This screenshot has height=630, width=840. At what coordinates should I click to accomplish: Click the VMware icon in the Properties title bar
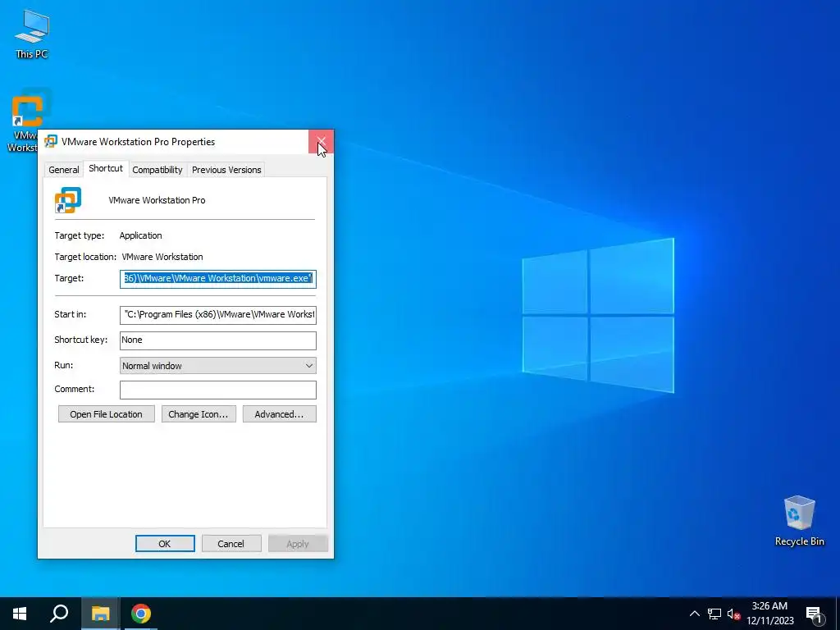click(51, 141)
